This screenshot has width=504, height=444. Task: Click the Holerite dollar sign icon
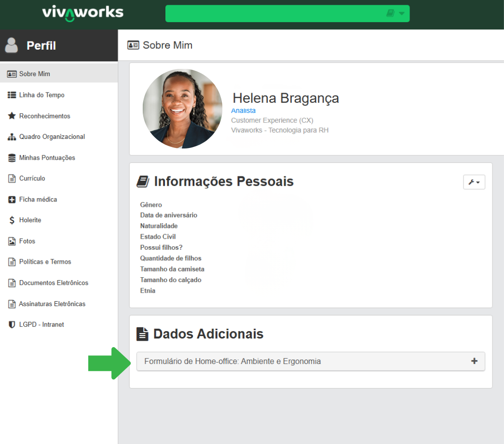(12, 220)
